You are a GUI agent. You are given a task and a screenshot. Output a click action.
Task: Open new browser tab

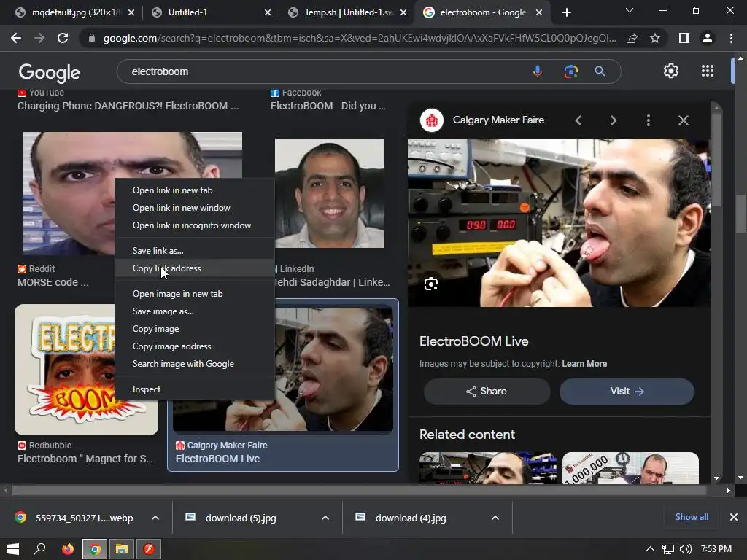coord(566,12)
